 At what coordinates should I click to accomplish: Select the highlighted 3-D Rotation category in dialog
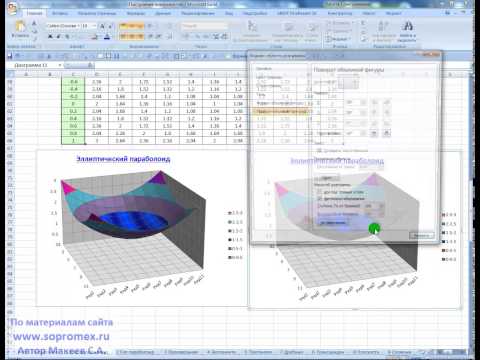(280, 112)
